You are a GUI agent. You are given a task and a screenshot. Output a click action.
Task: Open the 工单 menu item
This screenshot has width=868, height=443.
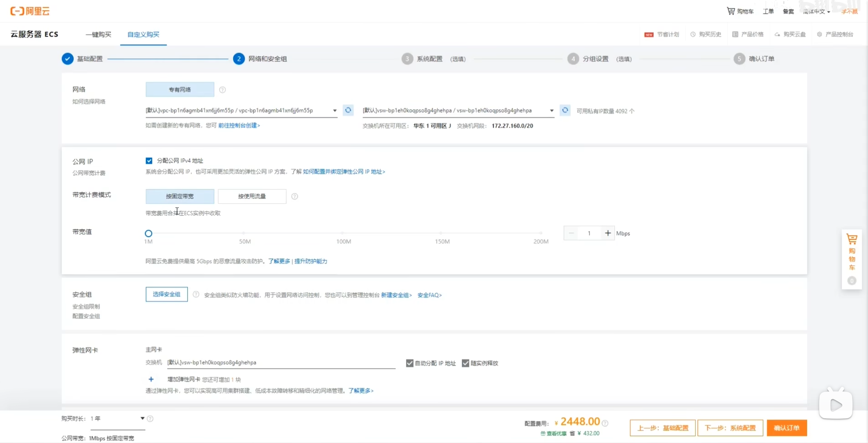769,11
